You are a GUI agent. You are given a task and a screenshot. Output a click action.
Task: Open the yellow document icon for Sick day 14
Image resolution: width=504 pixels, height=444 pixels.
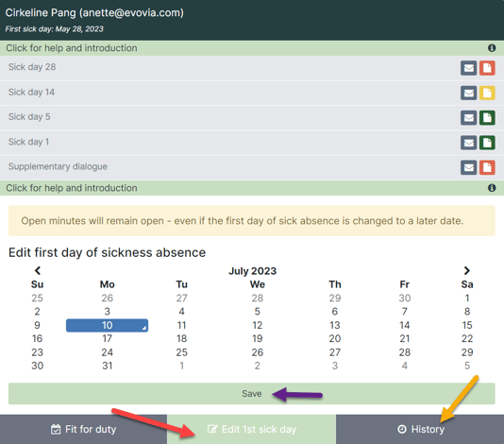487,93
